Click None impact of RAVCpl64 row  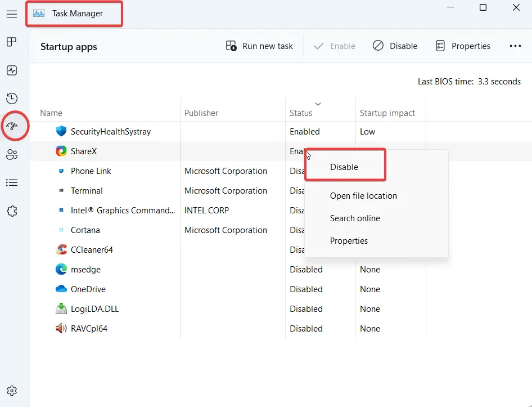click(x=370, y=329)
